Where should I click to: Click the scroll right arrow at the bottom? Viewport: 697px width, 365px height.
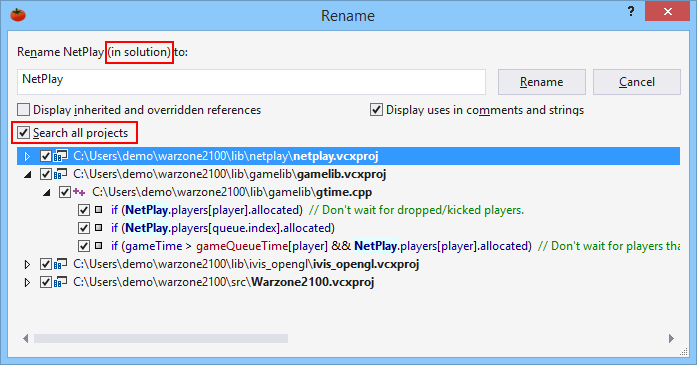pyautogui.click(x=671, y=339)
